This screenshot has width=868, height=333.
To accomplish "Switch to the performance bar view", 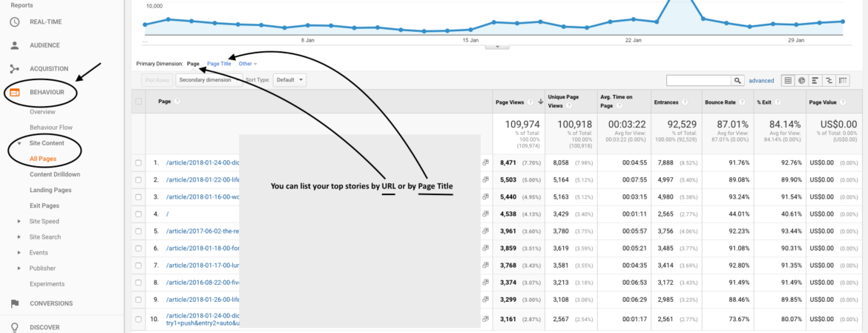I will click(815, 81).
